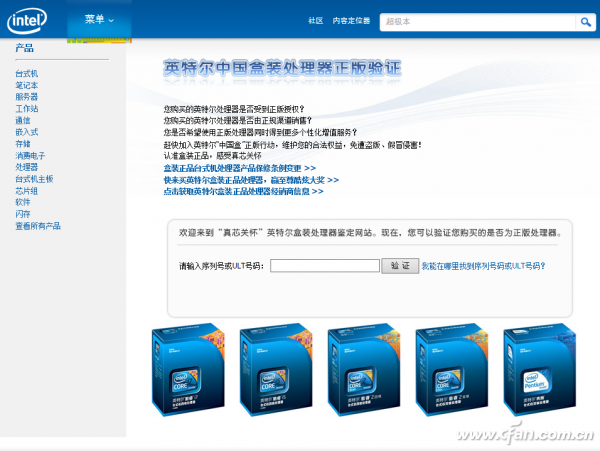Click the 英特尔中国盒装处理器正版验证 title
Image resolution: width=600 pixels, height=451 pixels.
pyautogui.click(x=282, y=68)
